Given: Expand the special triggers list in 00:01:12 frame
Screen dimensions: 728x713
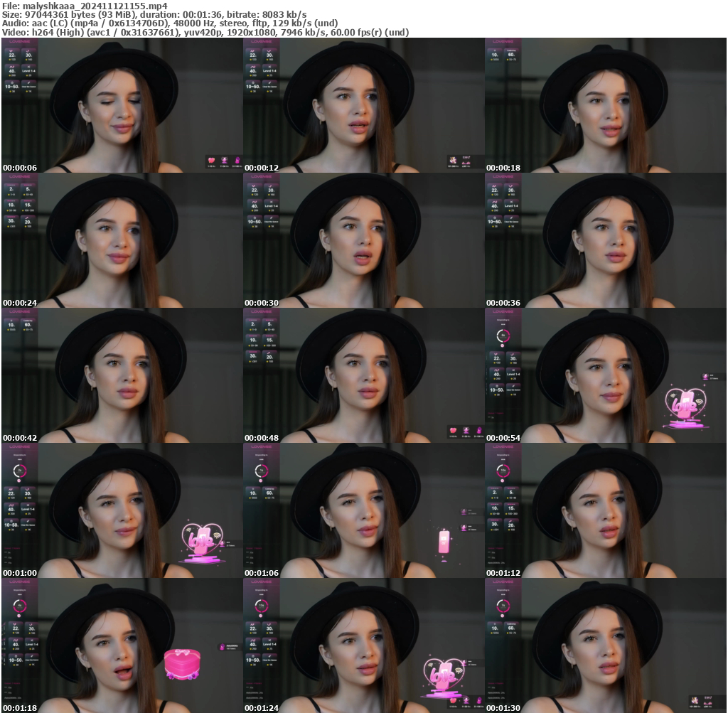Looking at the screenshot, I should click(x=496, y=548).
